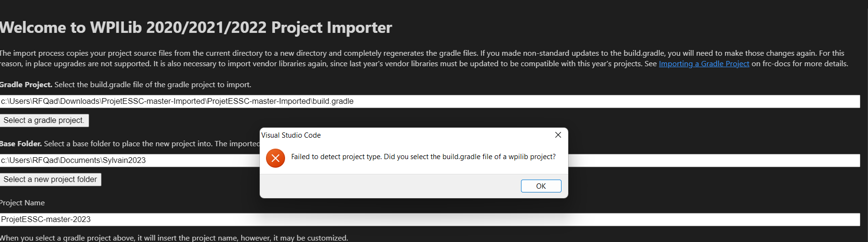Click the red error icon in dialog

tap(276, 158)
